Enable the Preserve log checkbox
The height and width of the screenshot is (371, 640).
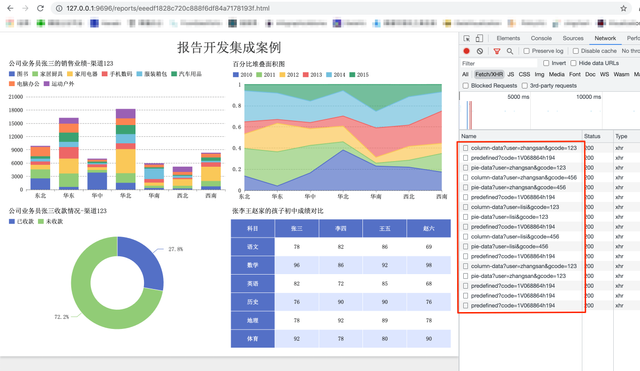[527, 51]
